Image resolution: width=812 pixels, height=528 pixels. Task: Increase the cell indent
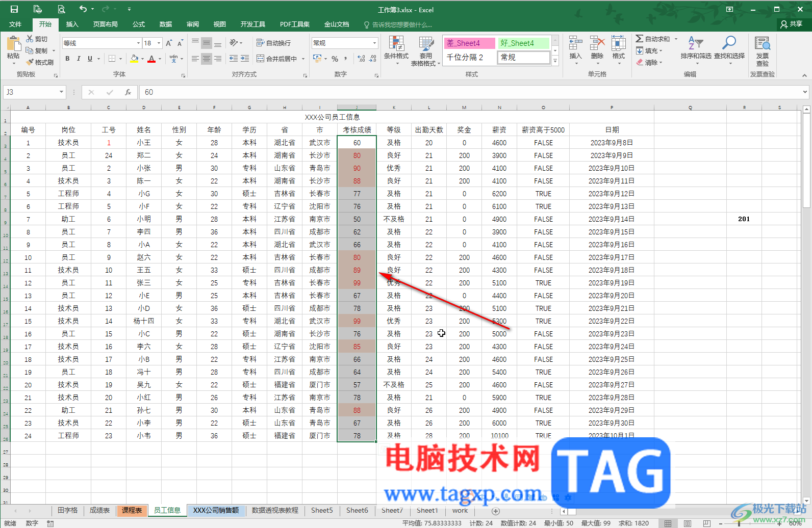[245, 59]
